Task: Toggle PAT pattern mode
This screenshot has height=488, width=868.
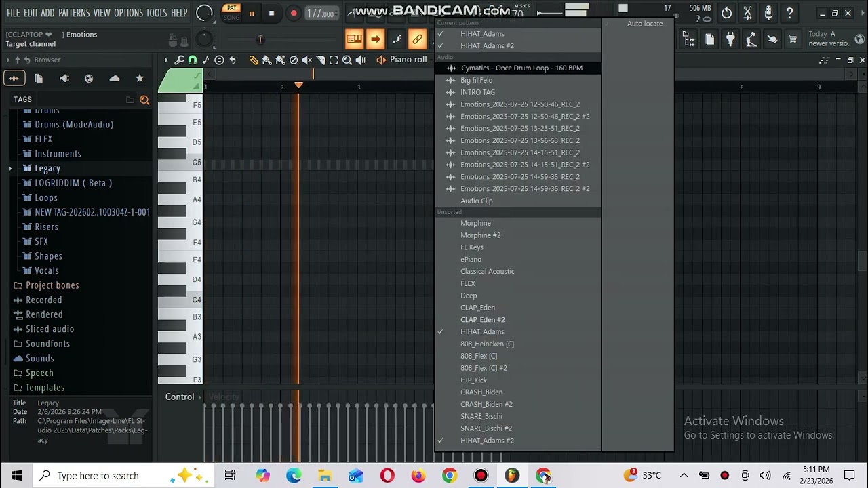Action: pos(232,8)
